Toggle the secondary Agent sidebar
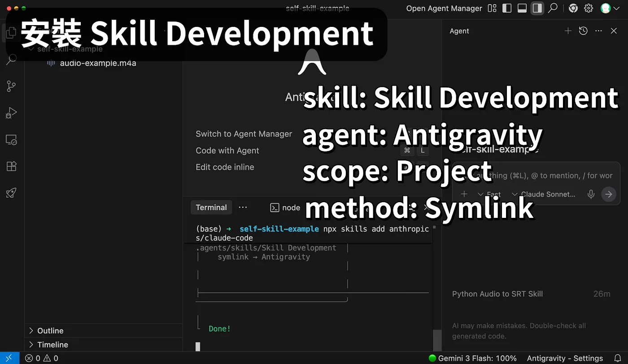The width and height of the screenshot is (628, 364). point(537,8)
